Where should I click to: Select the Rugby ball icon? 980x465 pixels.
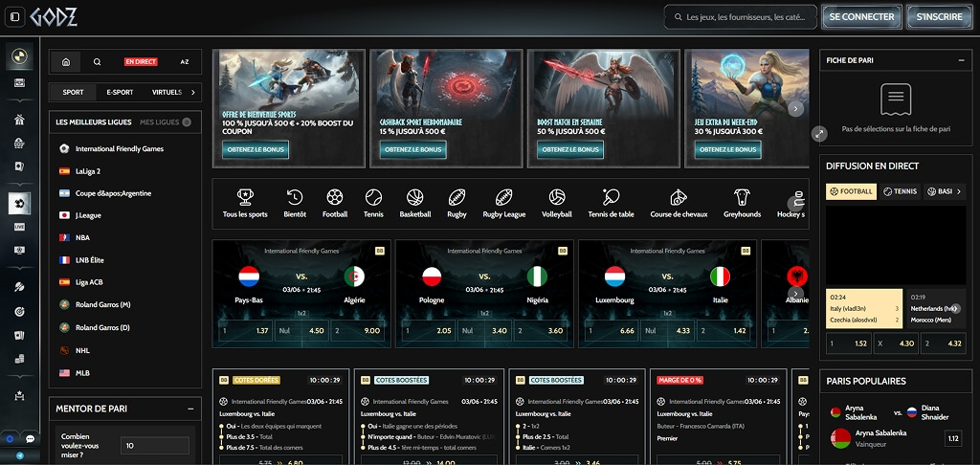(x=457, y=197)
